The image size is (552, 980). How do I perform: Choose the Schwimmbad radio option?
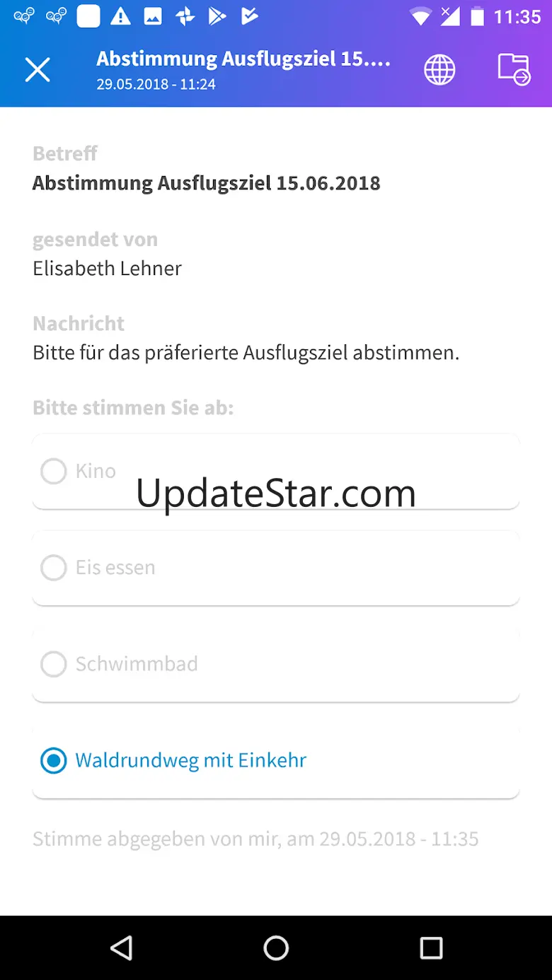pyautogui.click(x=54, y=664)
